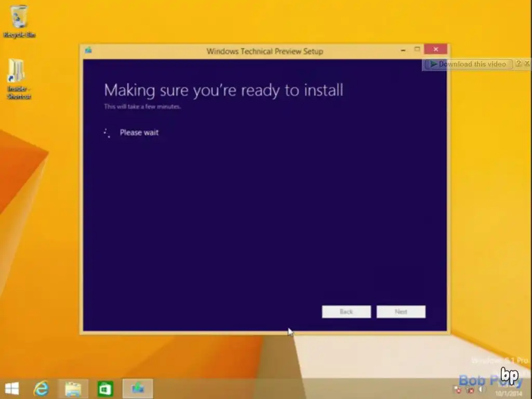The width and height of the screenshot is (532, 399).
Task: Maximize the Setup window
Action: point(417,49)
